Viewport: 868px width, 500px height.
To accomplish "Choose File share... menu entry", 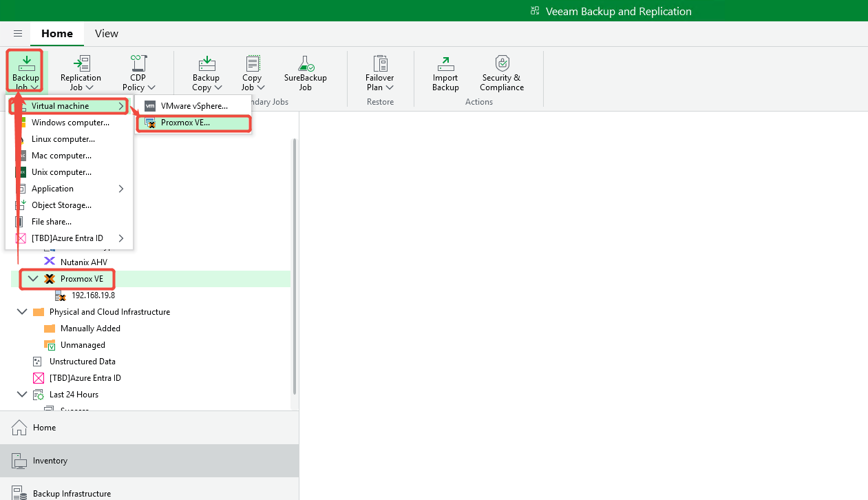I will pyautogui.click(x=69, y=222).
